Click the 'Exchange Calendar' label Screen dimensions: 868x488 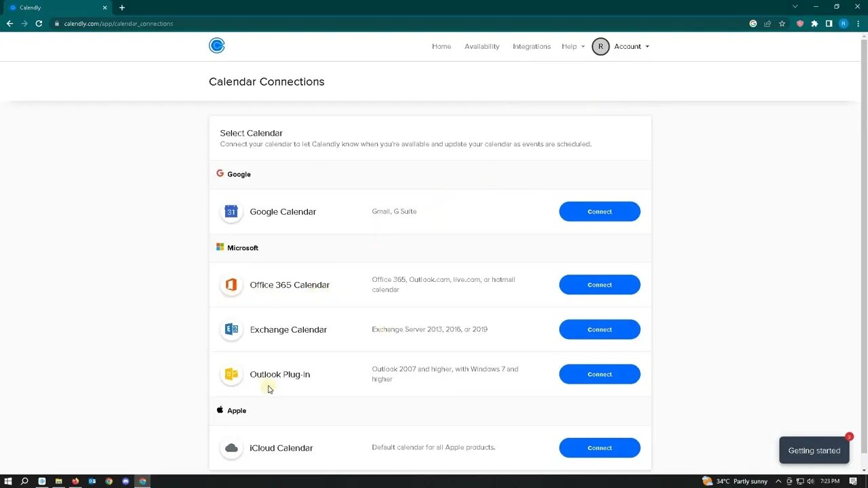(288, 329)
